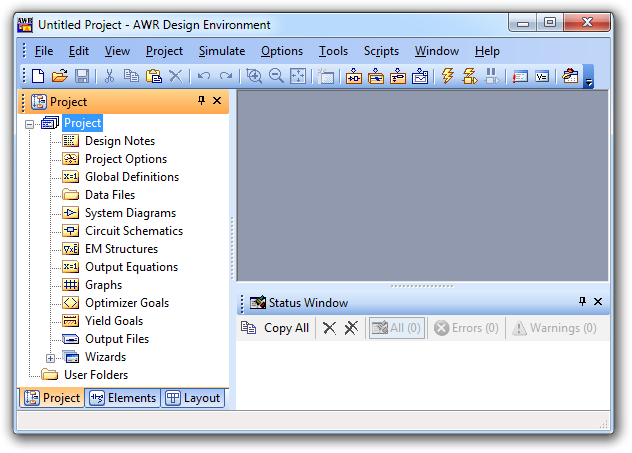Click the Paste clipboard icon

[154, 76]
